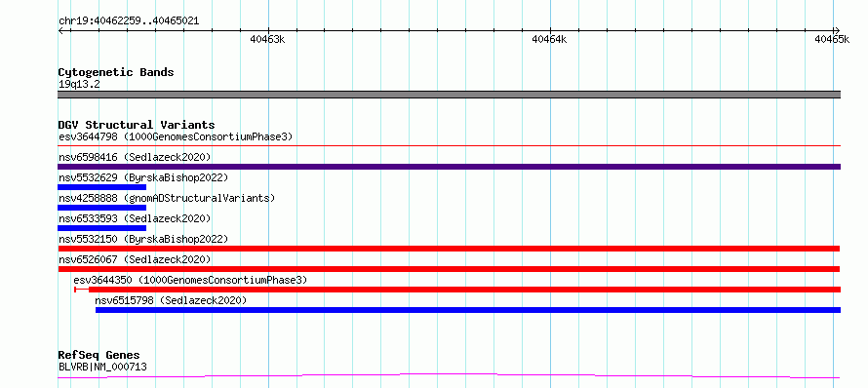This screenshot has height=388, width=868.
Task: Select the purple nsv6598416 variant bar
Action: coord(449,167)
